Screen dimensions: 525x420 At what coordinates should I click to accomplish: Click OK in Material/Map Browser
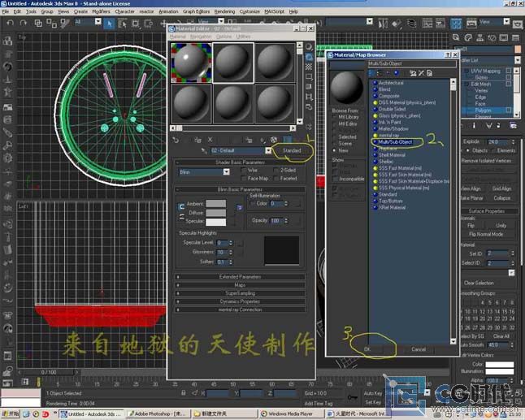(367, 349)
